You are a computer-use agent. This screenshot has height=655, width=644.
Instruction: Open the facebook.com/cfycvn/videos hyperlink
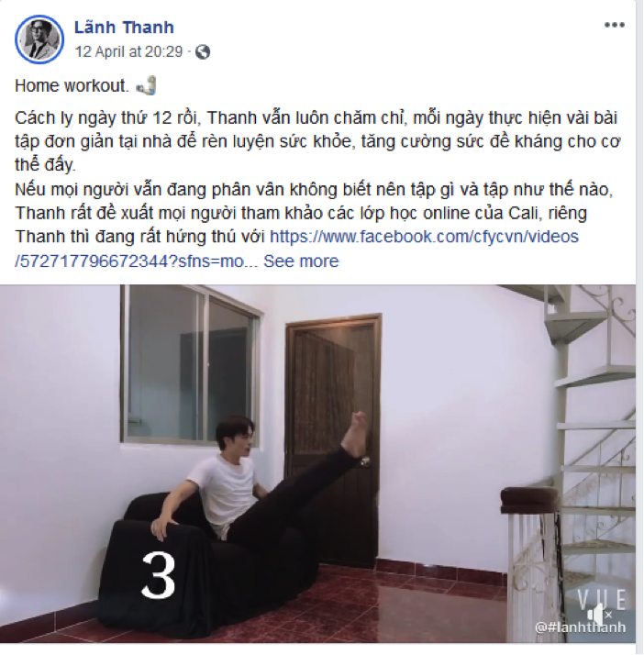pyautogui.click(x=424, y=237)
